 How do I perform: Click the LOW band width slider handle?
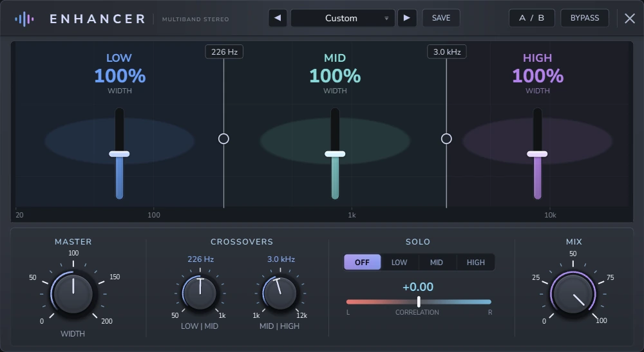pyautogui.click(x=119, y=154)
